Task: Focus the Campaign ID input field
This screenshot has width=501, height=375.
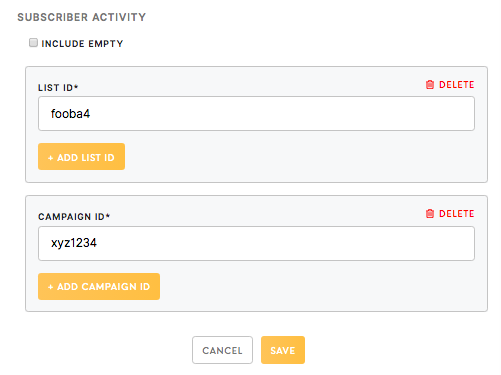Action: pos(256,243)
